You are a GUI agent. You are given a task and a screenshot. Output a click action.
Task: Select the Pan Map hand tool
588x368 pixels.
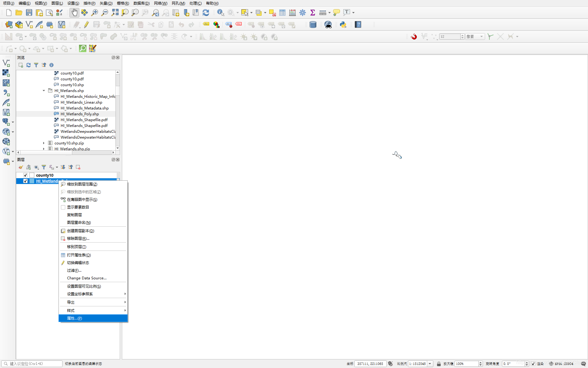(x=74, y=13)
